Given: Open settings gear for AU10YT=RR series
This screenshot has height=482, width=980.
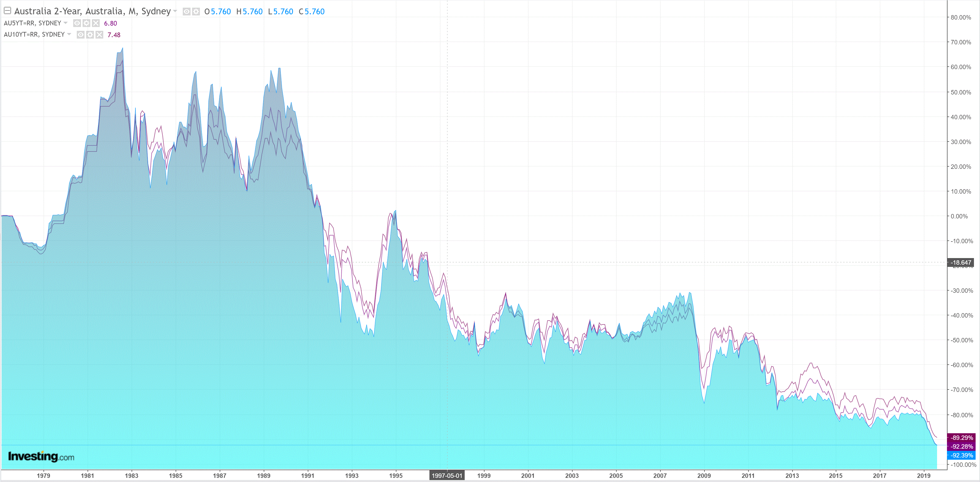Looking at the screenshot, I should [x=90, y=35].
